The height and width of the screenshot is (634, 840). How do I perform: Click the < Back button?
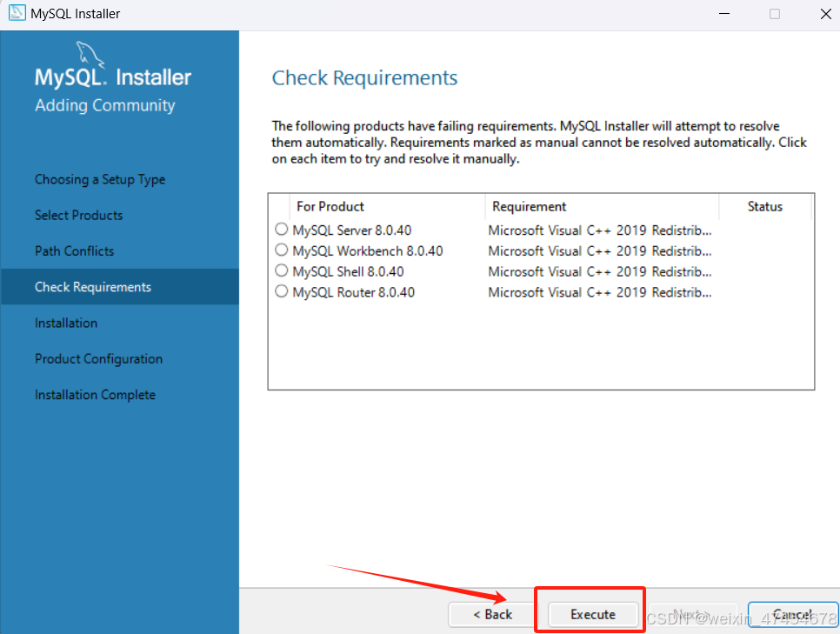click(492, 614)
